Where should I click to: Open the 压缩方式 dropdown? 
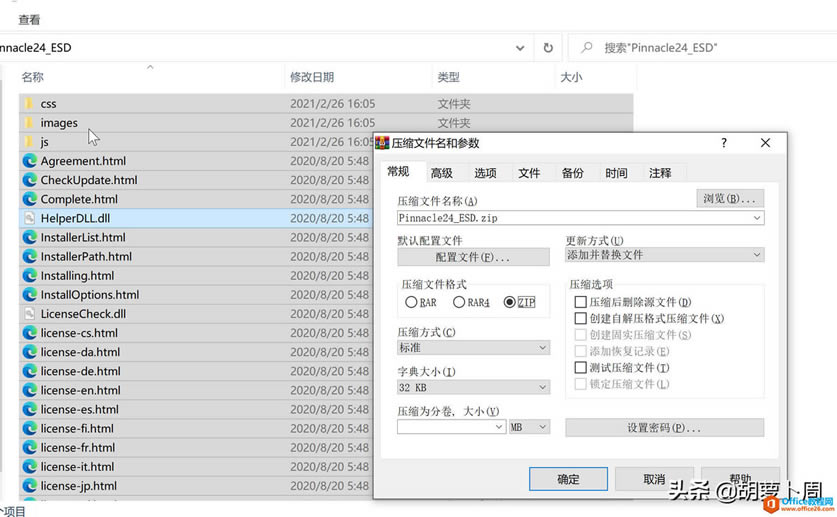473,348
